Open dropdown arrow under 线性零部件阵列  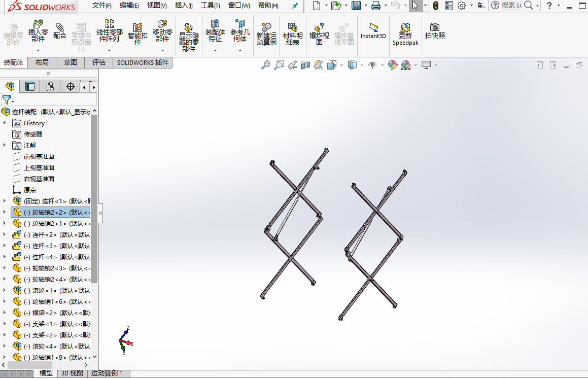[x=109, y=50]
